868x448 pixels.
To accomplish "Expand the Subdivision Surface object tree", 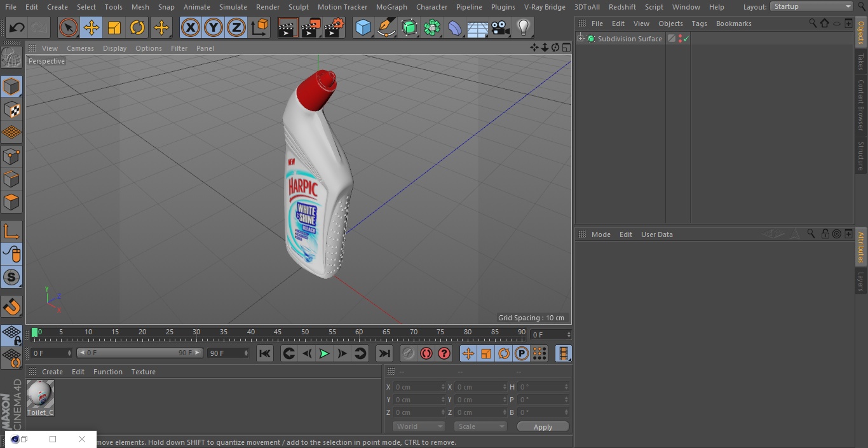I will tap(580, 39).
